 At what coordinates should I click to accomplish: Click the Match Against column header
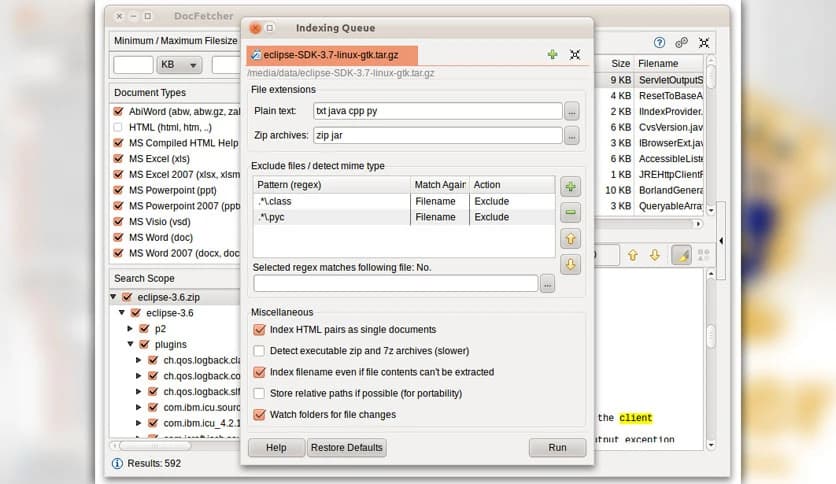440,184
